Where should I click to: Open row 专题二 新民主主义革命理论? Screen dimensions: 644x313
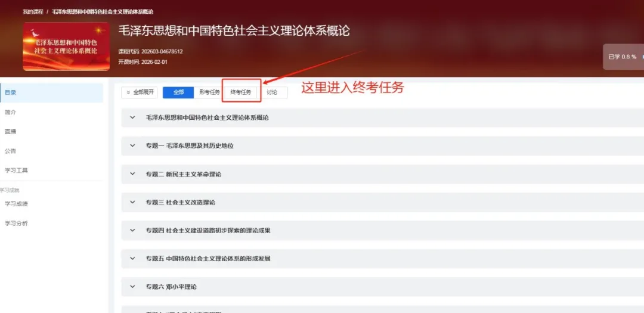pos(382,174)
